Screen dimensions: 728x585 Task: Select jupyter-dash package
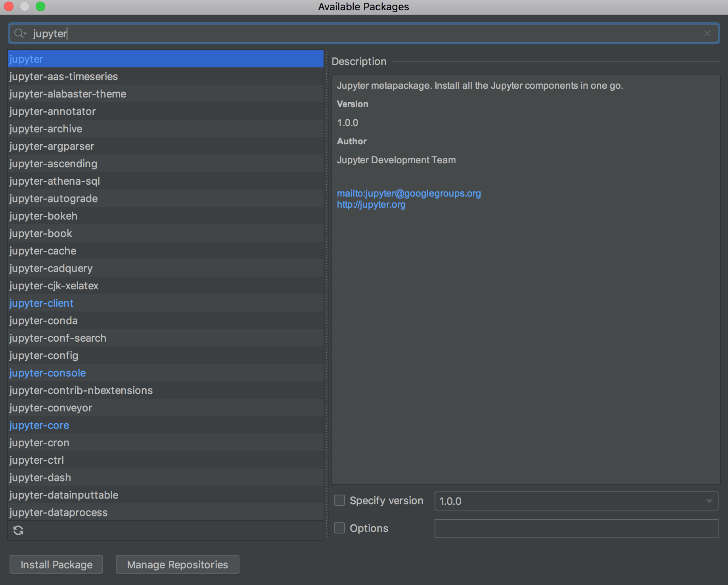click(166, 477)
